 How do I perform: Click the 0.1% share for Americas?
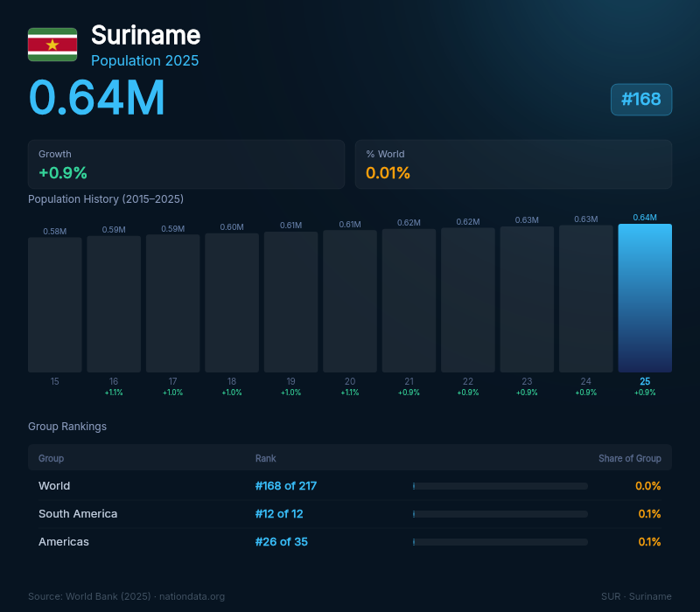[x=649, y=541]
